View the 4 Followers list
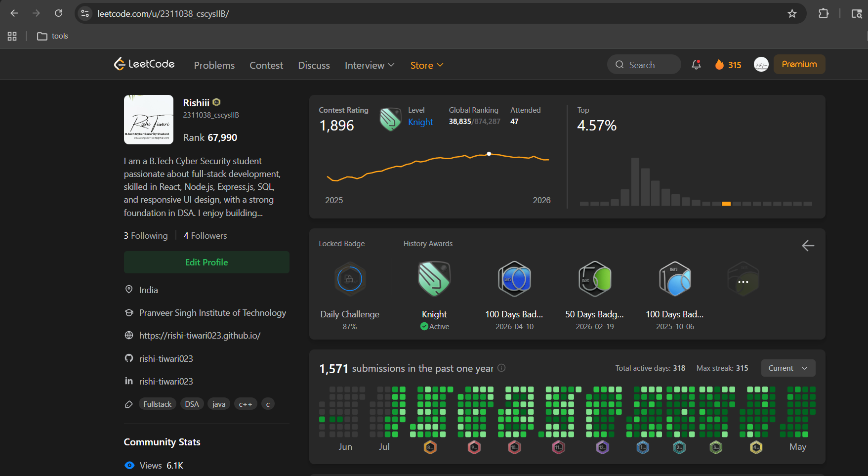Screen dimensions: 868x476 click(x=206, y=236)
